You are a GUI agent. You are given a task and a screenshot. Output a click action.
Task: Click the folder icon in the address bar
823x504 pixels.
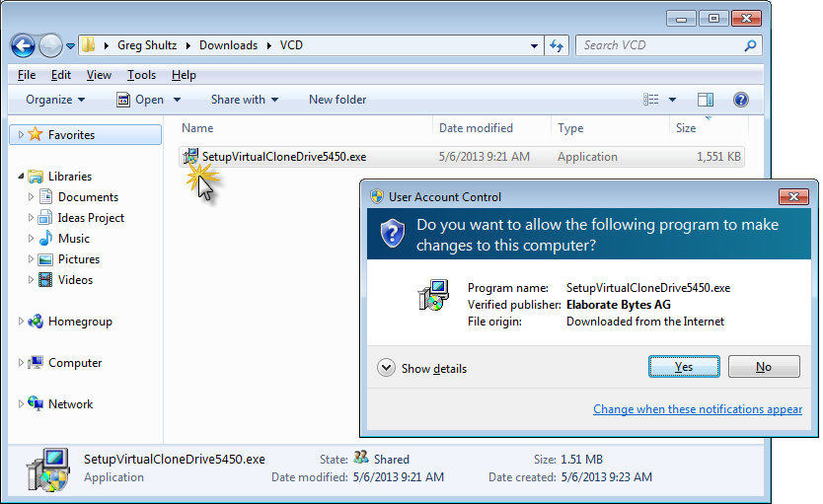[88, 45]
